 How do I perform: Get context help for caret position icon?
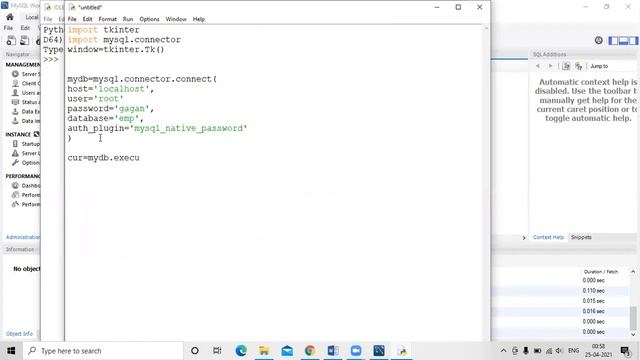tap(566, 66)
